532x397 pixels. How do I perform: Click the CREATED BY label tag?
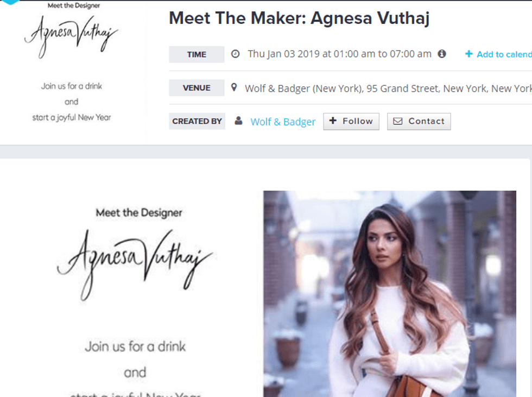pyautogui.click(x=197, y=121)
